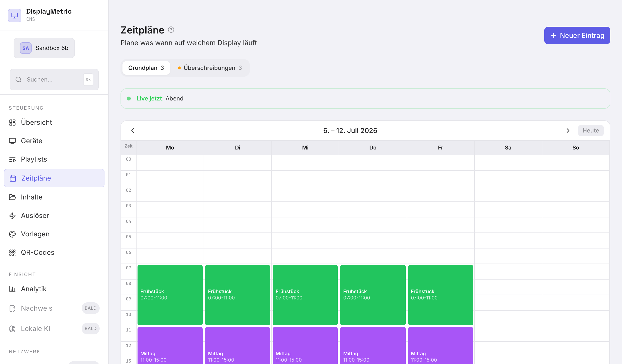This screenshot has height=364, width=622.
Task: Open Analytik in the sidebar
Action: (x=54, y=289)
